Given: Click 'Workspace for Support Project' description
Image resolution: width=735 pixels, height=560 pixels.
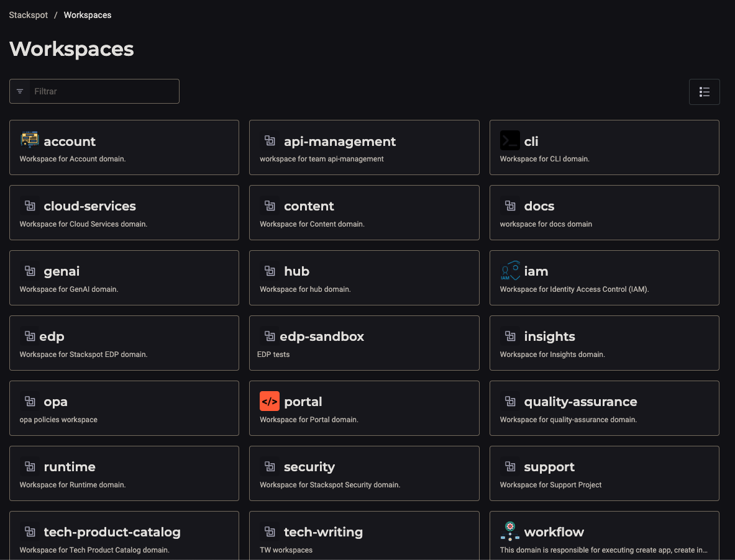Looking at the screenshot, I should tap(550, 485).
